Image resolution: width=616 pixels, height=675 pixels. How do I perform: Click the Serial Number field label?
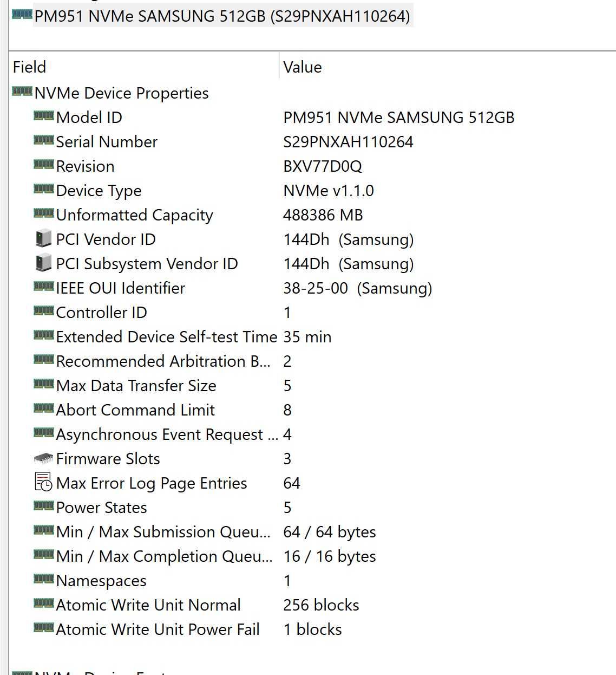tap(107, 142)
